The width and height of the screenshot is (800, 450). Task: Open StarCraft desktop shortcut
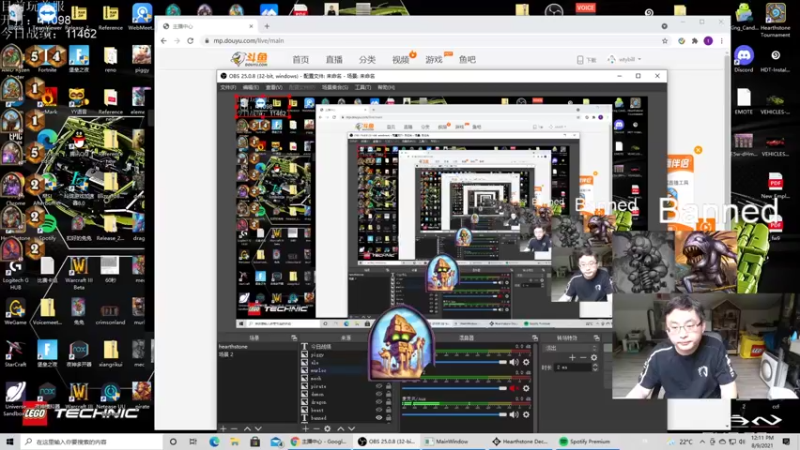tap(15, 353)
